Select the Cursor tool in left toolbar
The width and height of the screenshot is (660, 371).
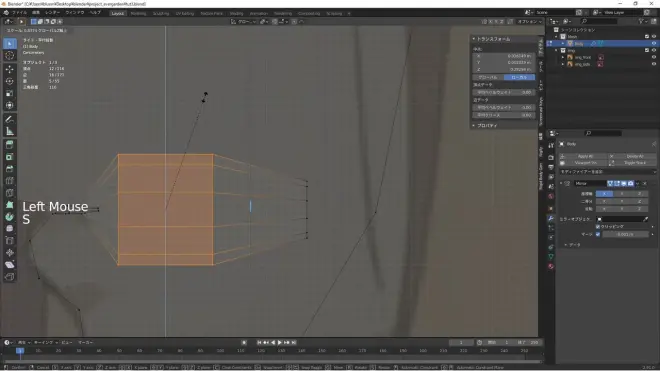(10, 55)
